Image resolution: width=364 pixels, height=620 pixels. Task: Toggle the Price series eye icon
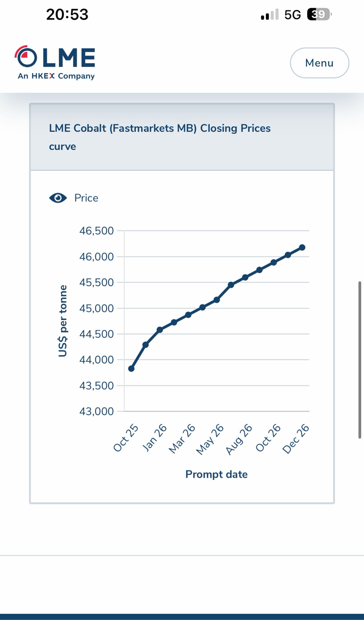pyautogui.click(x=58, y=198)
